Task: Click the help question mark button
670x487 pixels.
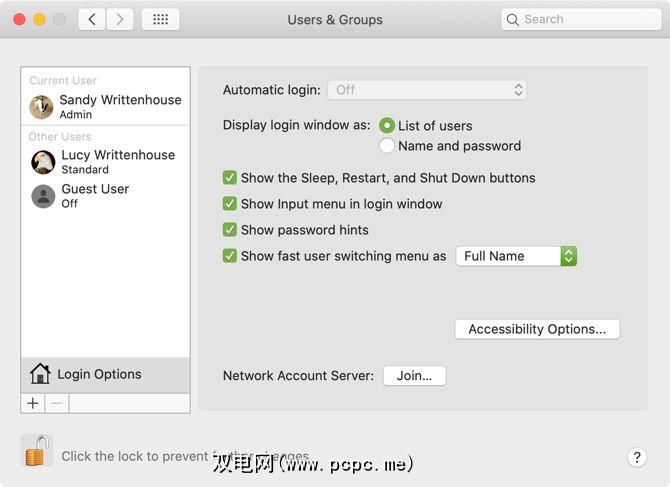Action: pos(637,457)
